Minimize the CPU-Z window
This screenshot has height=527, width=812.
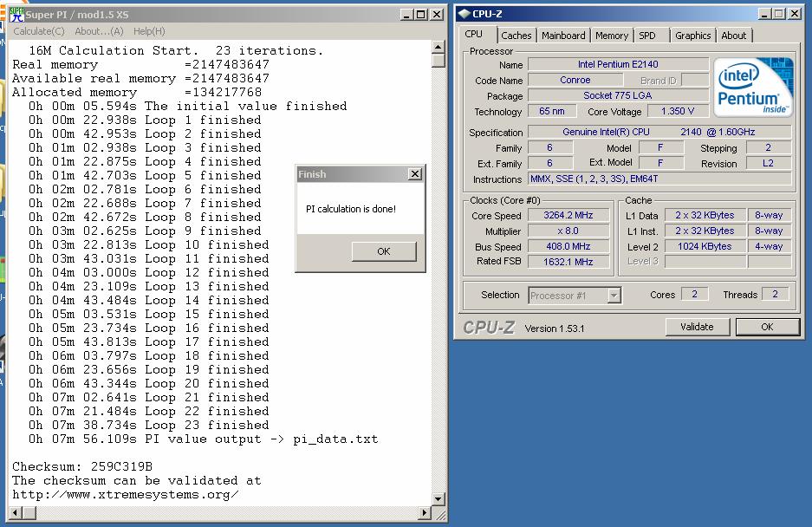coord(763,14)
